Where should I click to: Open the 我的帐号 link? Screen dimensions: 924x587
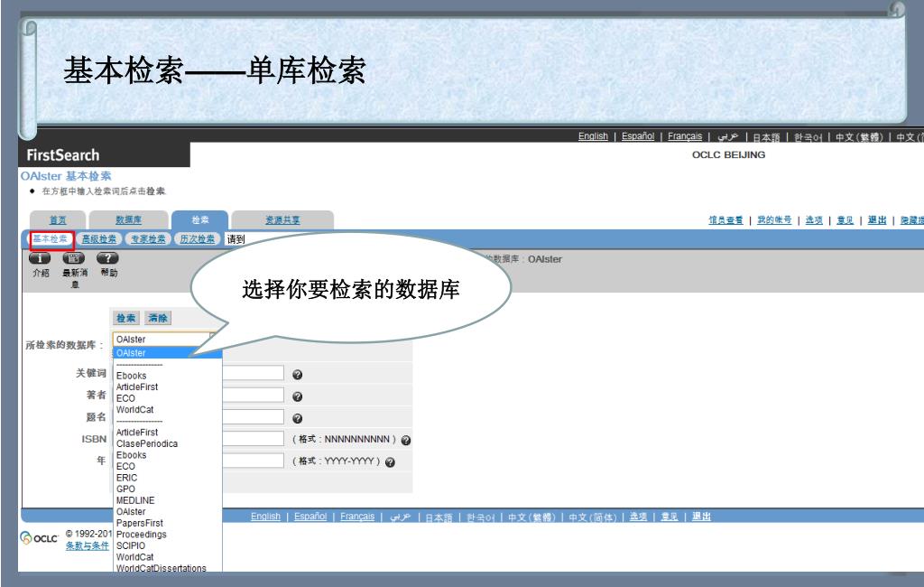click(x=774, y=220)
